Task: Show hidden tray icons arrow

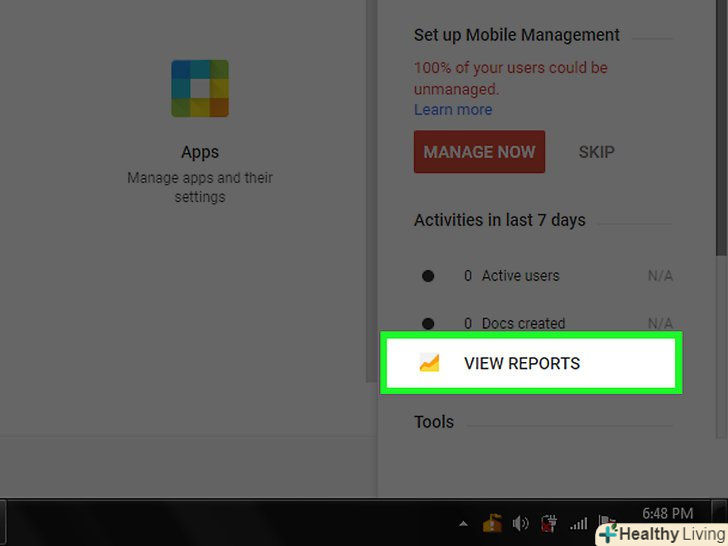Action: click(463, 524)
